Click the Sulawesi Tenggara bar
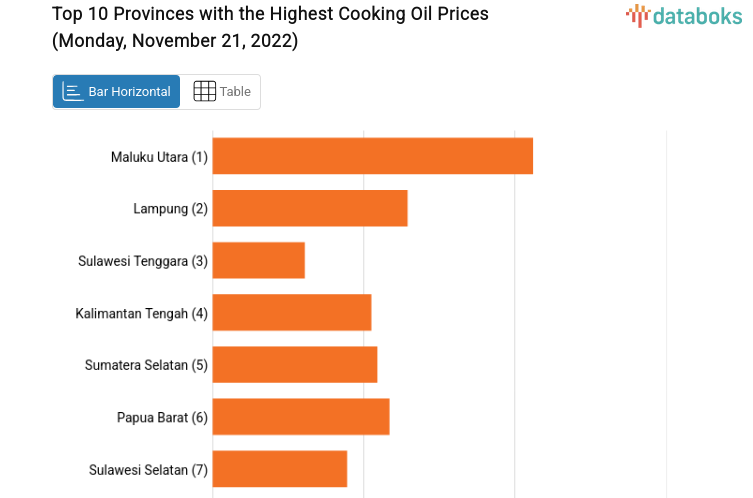This screenshot has height=498, width=753. click(258, 260)
